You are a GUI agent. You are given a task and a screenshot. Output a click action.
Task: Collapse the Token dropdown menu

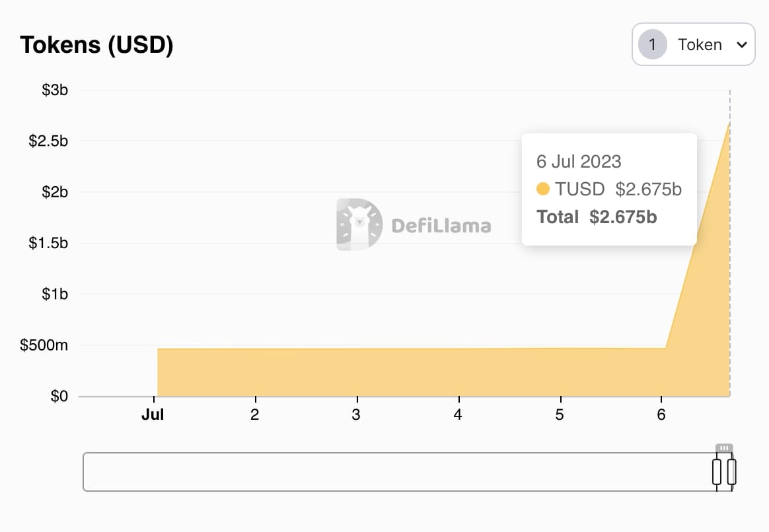(x=693, y=44)
